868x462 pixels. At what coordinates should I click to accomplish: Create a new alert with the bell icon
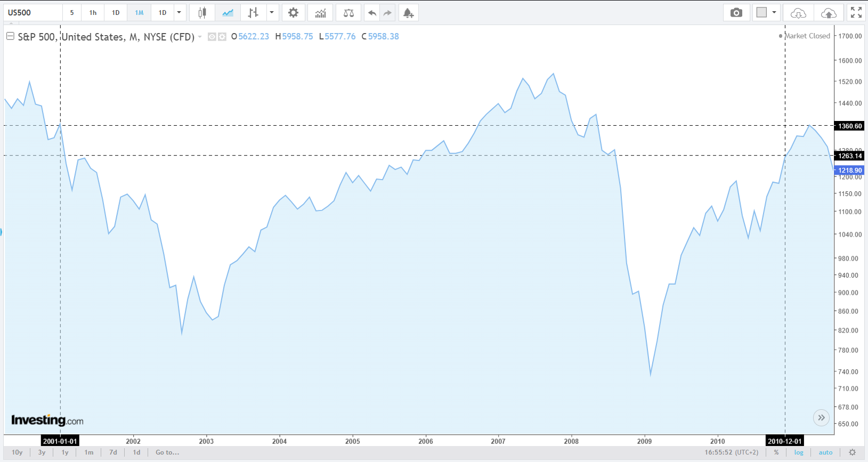pos(408,13)
